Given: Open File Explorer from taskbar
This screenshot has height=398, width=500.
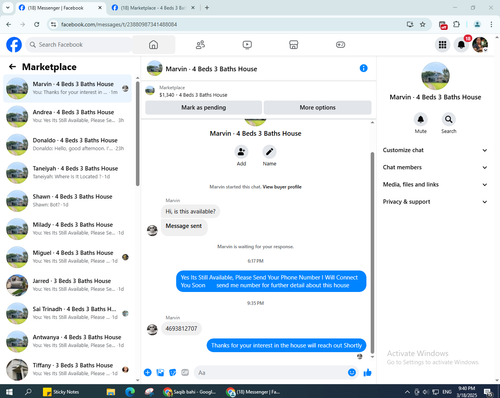Looking at the screenshot, I should click(111, 392).
